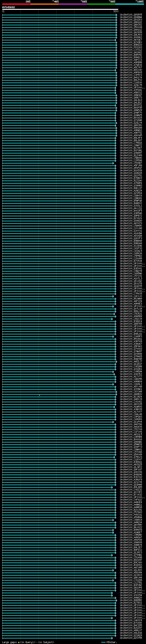
Task: Select hit UniRef100_C6QII8
Action: point(131,319)
